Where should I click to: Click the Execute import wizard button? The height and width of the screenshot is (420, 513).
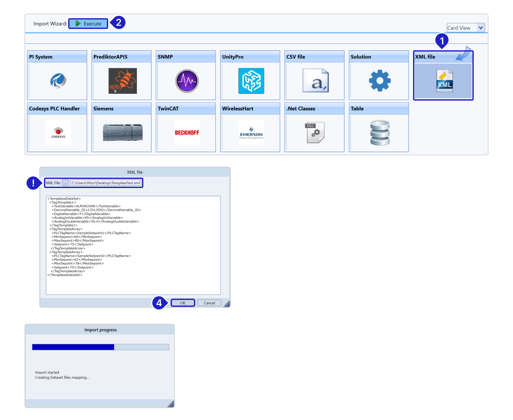click(88, 24)
